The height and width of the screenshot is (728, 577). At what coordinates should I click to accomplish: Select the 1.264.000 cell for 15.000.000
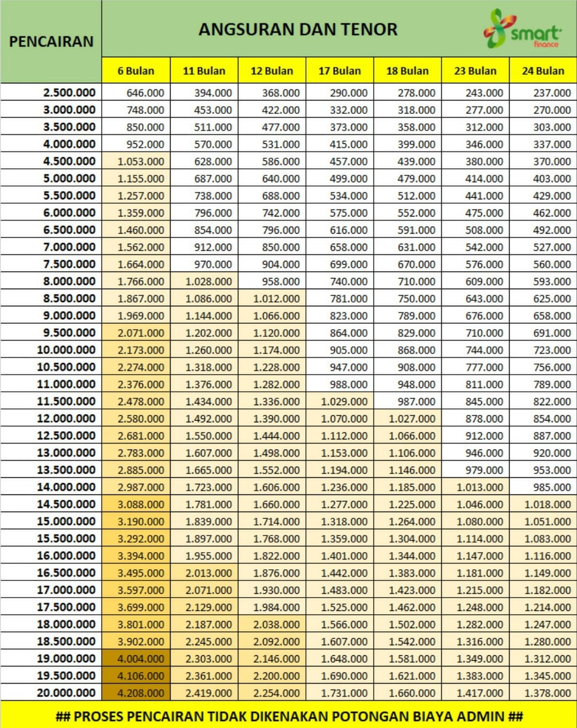click(407, 521)
